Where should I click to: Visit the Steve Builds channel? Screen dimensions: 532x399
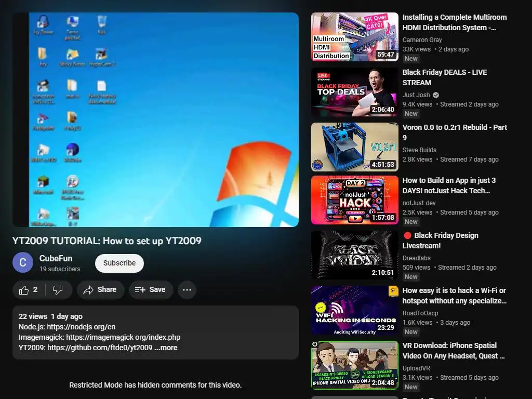pos(419,150)
